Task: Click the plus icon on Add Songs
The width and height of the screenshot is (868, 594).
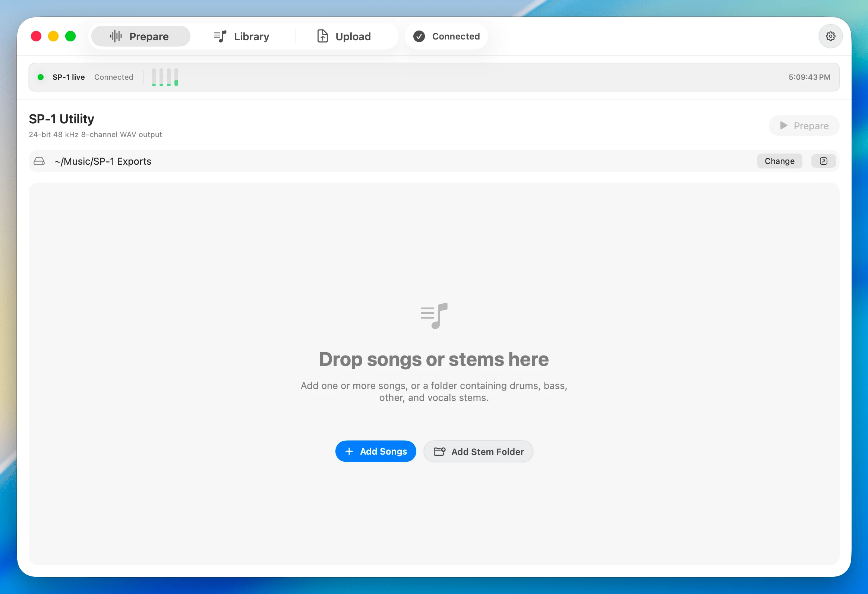Action: click(x=349, y=451)
